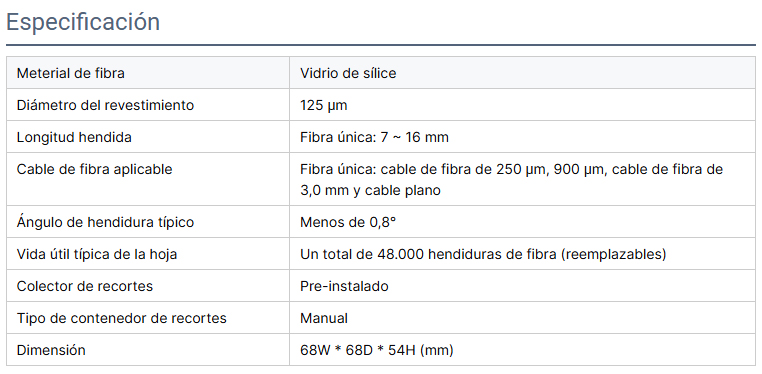Click the 250 µm, 900 µm cable description
Image resolution: width=762 pixels, height=374 pixels.
(x=511, y=170)
